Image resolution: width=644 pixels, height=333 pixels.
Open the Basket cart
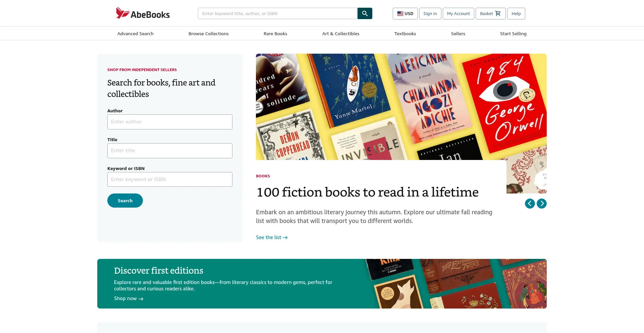(490, 14)
